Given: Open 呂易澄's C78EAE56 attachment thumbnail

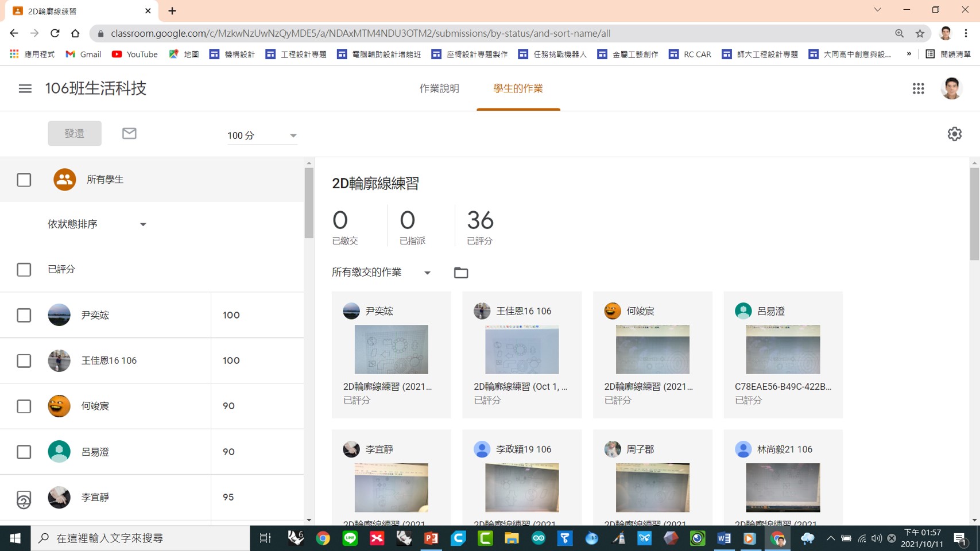Looking at the screenshot, I should point(783,350).
